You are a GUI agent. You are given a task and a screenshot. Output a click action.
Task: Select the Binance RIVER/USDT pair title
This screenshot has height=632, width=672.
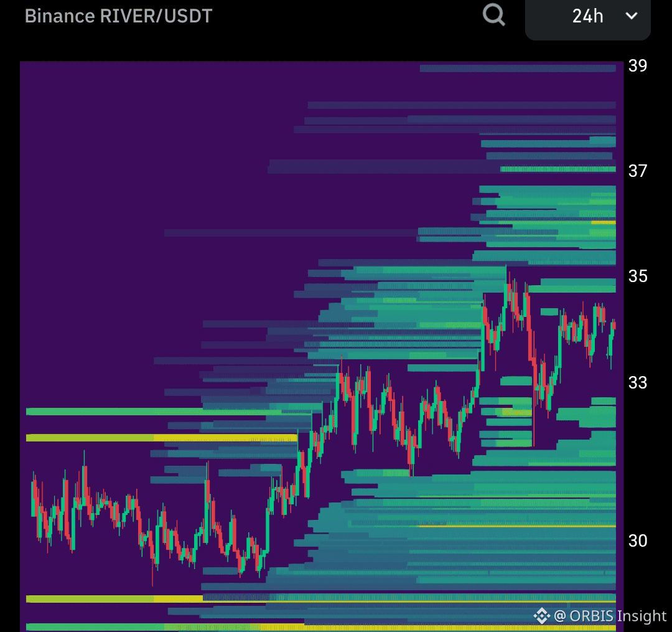click(117, 16)
